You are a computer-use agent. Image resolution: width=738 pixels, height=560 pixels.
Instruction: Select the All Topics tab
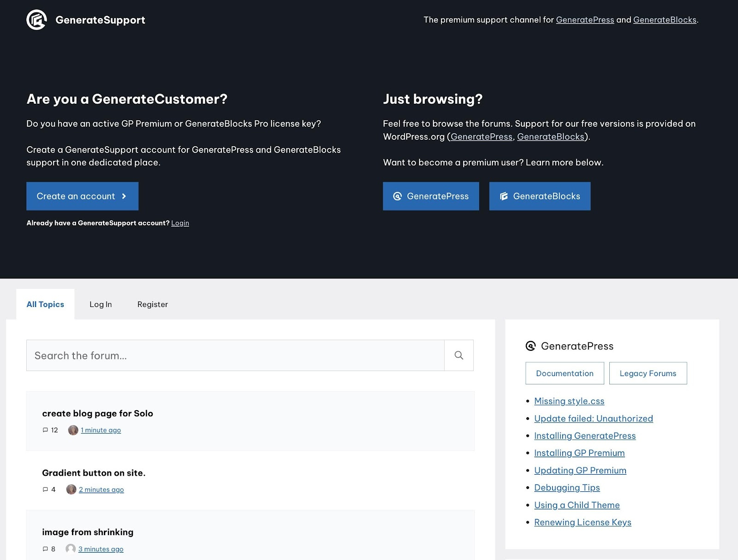point(45,304)
